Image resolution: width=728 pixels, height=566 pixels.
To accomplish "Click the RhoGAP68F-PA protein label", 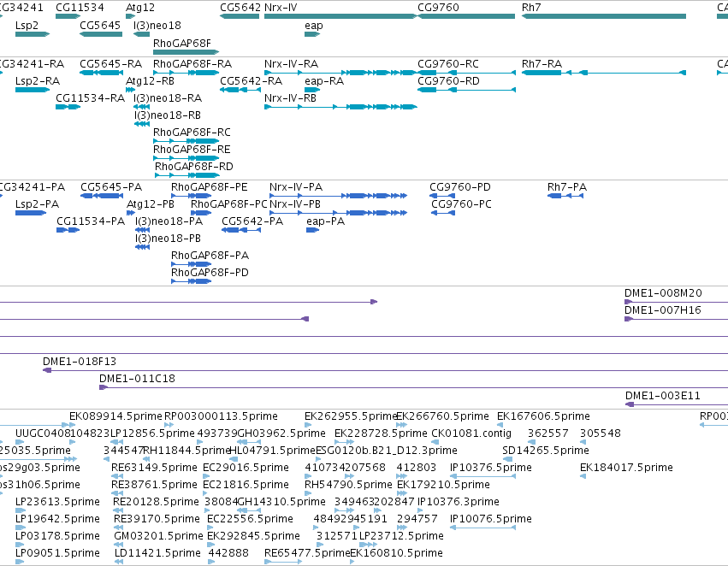I will pyautogui.click(x=210, y=255).
